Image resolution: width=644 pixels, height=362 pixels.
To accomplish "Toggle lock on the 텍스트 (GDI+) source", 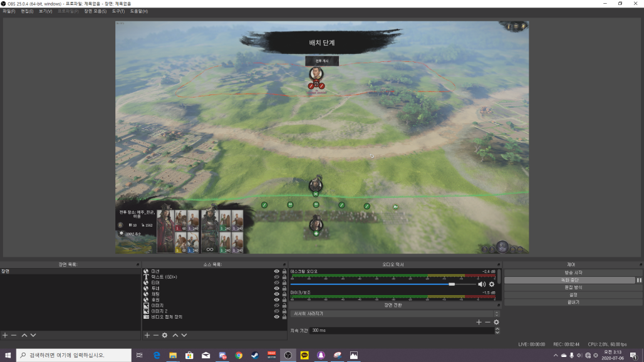I will point(284,277).
